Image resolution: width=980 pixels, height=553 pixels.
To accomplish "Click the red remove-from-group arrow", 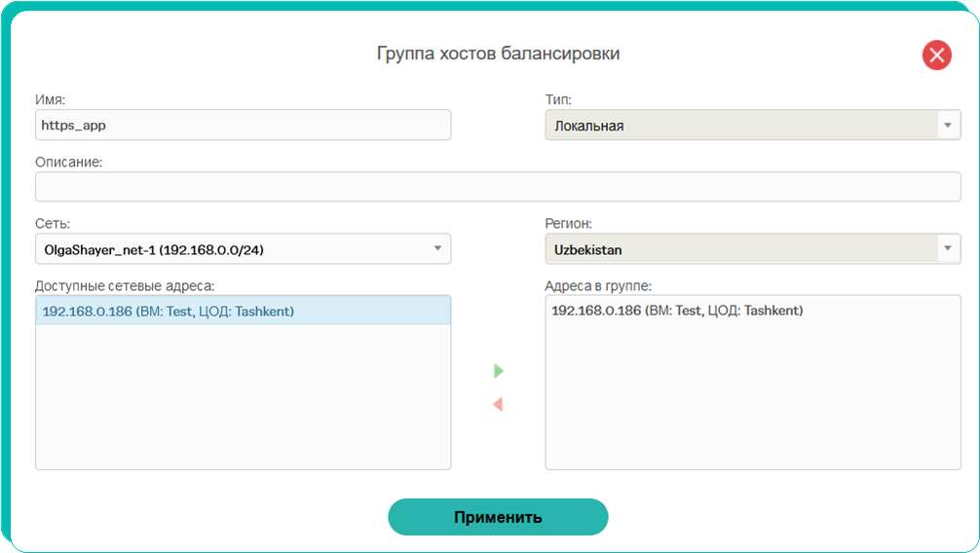I will pyautogui.click(x=498, y=404).
